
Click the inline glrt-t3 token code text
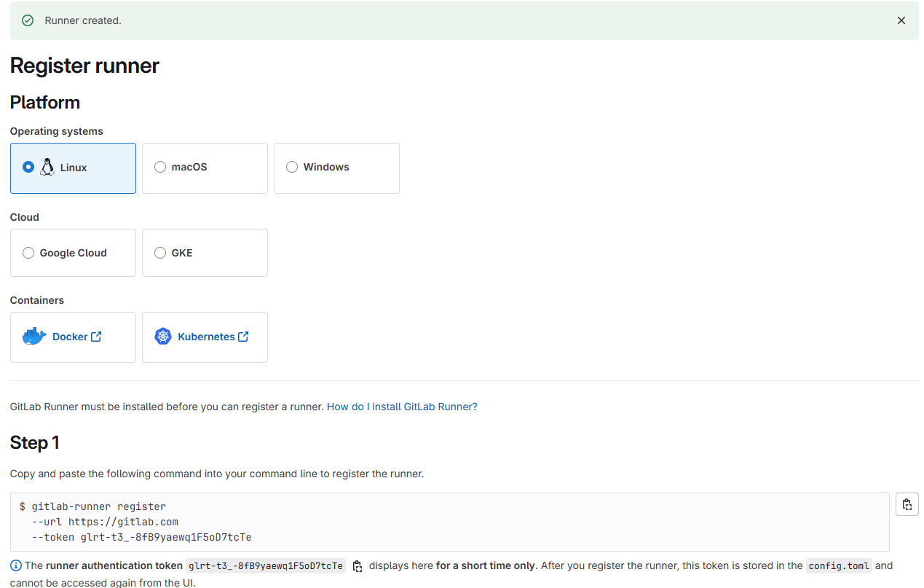265,566
